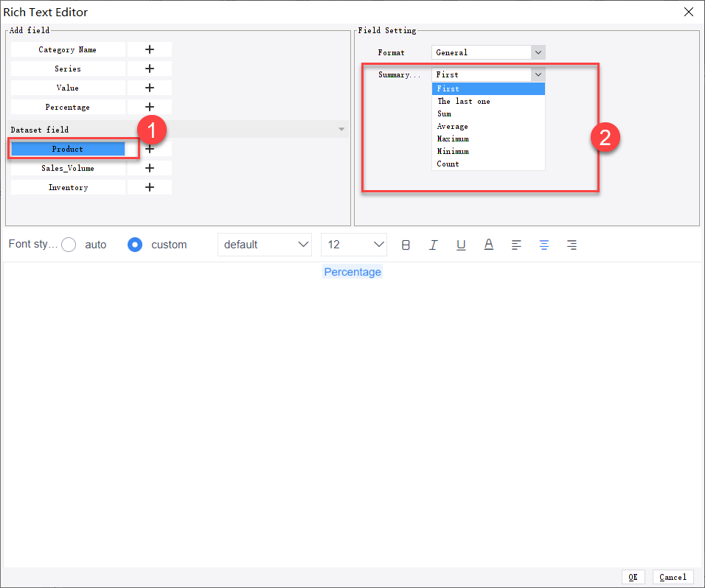Align text to the left

(x=516, y=245)
